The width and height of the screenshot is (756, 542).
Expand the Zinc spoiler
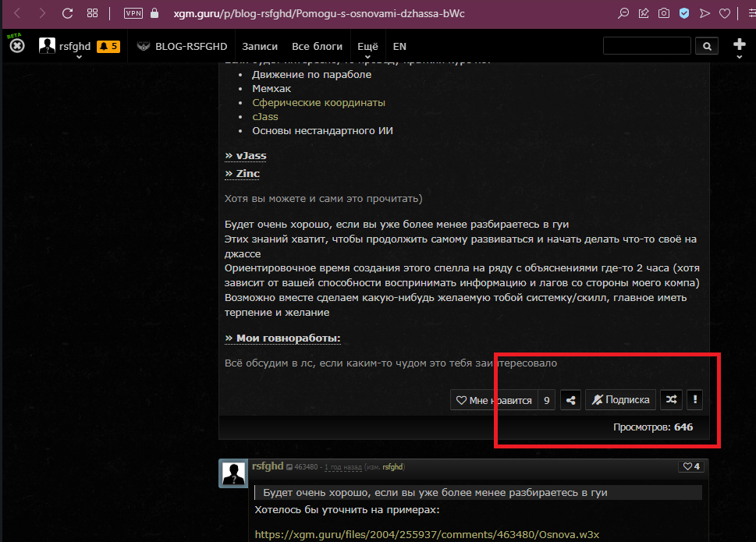click(242, 173)
